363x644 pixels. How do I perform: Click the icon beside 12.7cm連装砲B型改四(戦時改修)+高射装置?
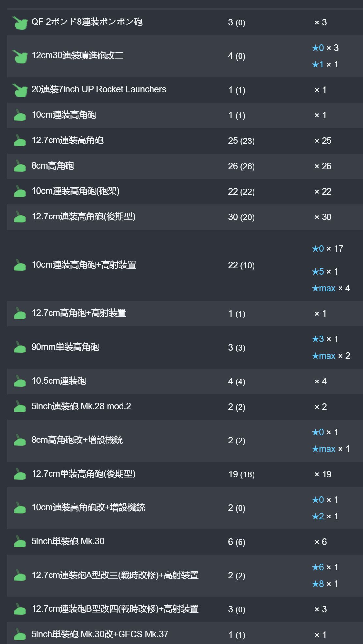tap(20, 609)
